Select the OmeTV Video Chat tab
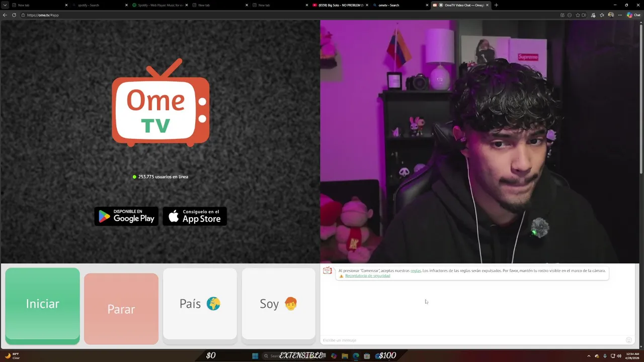Image resolution: width=644 pixels, height=362 pixels. coord(460,5)
